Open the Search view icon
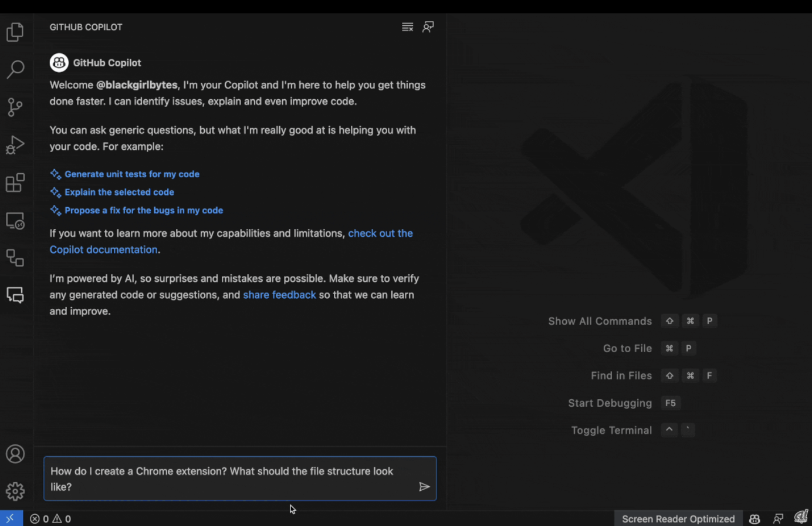The width and height of the screenshot is (812, 526). 15,69
